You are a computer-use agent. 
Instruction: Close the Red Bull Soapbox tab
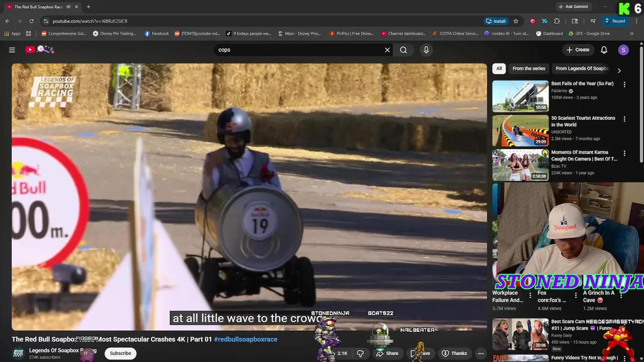[76, 7]
